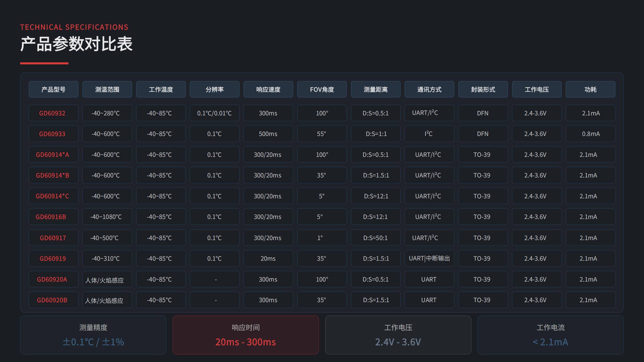
Task: Click the 响应速度 column header
Action: click(x=268, y=89)
